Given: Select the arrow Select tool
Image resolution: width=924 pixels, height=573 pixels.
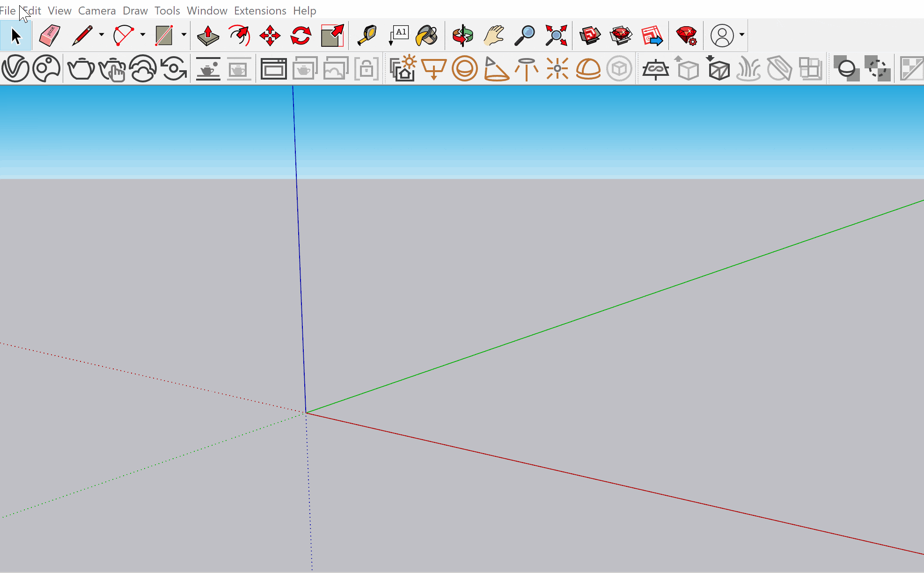Looking at the screenshot, I should pyautogui.click(x=15, y=36).
